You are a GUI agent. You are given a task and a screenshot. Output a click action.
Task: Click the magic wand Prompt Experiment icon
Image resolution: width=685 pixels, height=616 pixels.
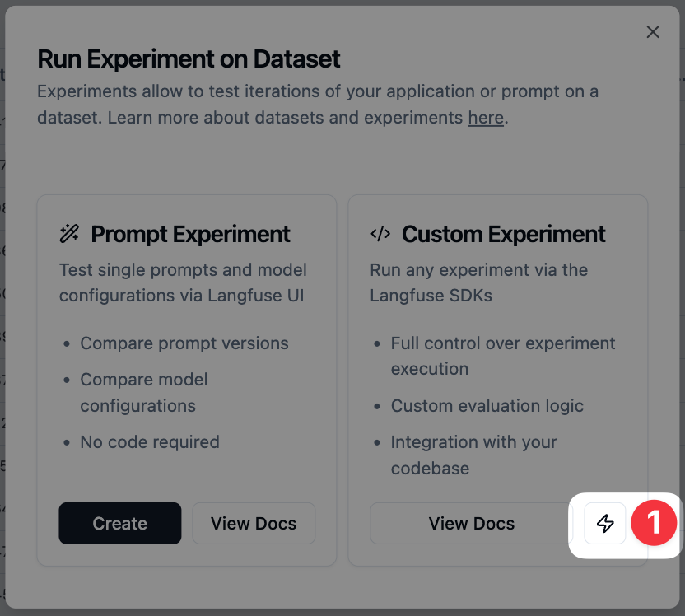[x=69, y=234]
